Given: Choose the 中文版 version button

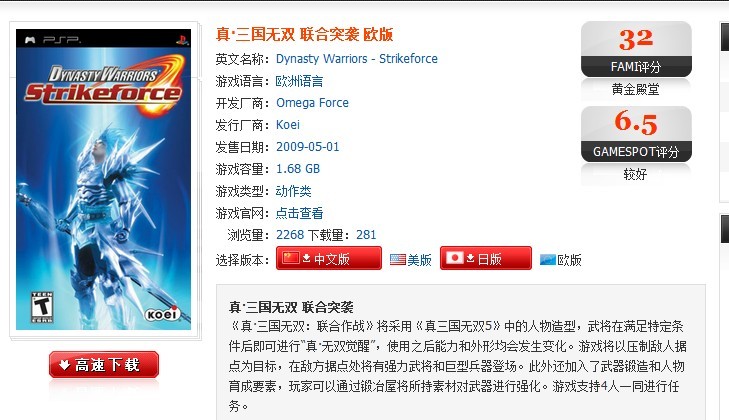Looking at the screenshot, I should click(329, 258).
